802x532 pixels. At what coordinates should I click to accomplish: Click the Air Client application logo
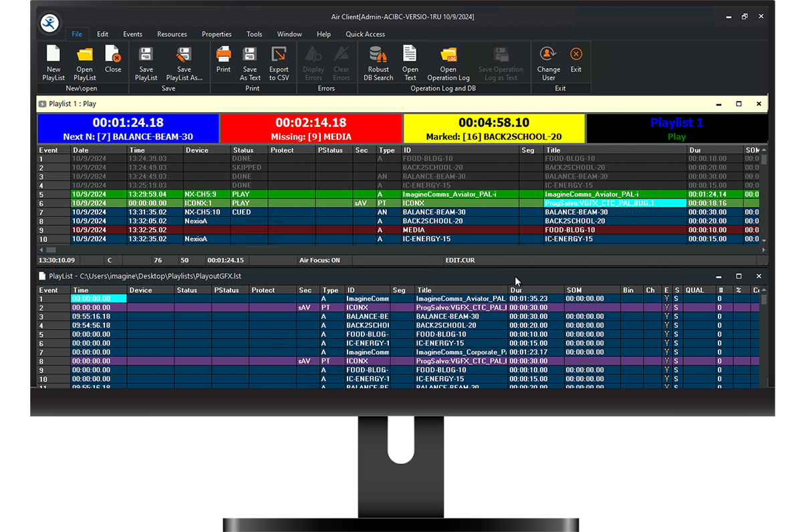tap(49, 23)
